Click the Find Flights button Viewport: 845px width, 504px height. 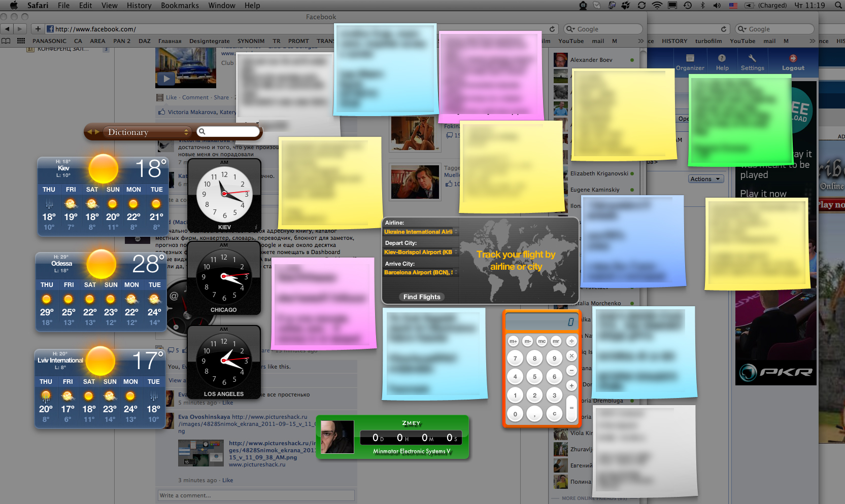pyautogui.click(x=422, y=297)
